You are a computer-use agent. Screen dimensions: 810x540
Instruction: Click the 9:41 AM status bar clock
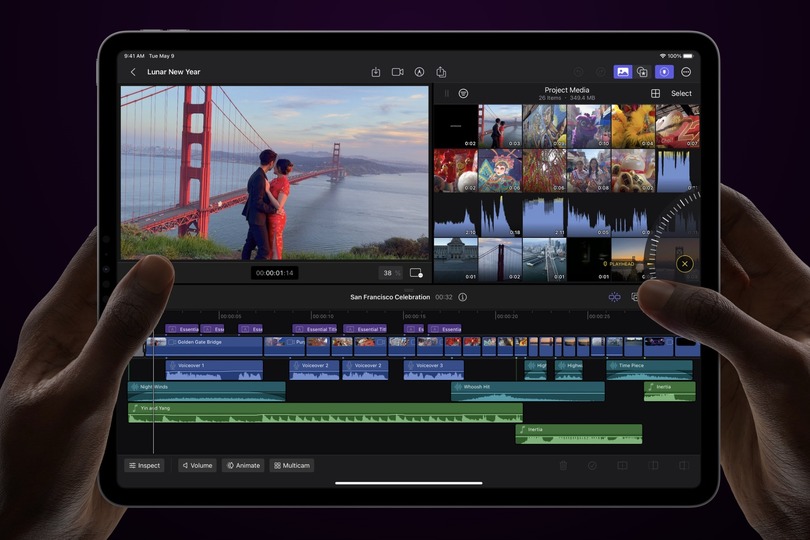coord(134,56)
